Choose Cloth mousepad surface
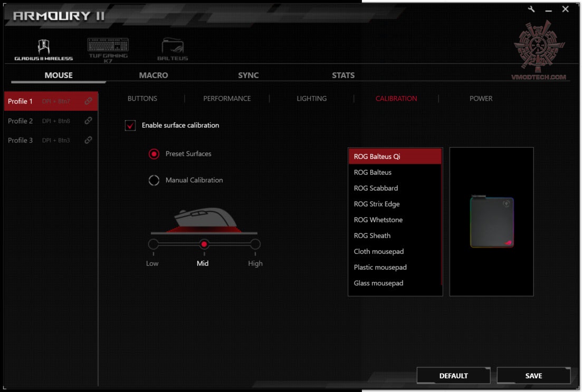The width and height of the screenshot is (582, 392). [x=395, y=251]
